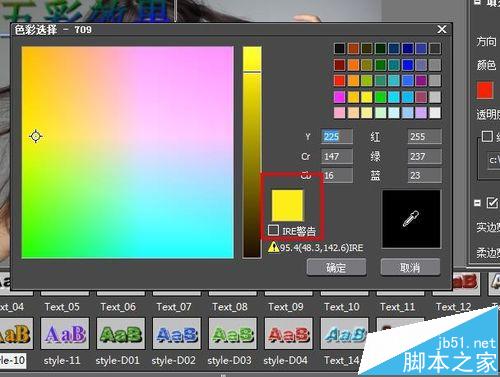The image size is (500, 377).
Task: Select the style-11 purple text style thumbnail
Action: click(65, 333)
